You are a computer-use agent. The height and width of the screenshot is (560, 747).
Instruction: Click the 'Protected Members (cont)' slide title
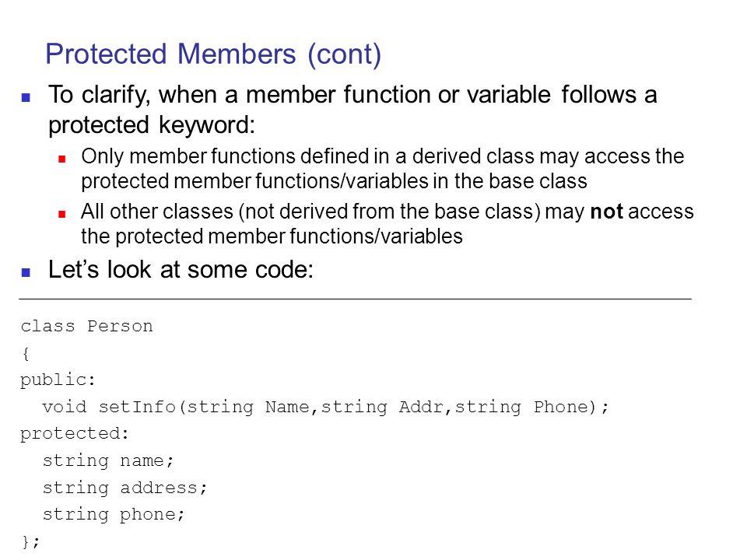click(x=213, y=54)
